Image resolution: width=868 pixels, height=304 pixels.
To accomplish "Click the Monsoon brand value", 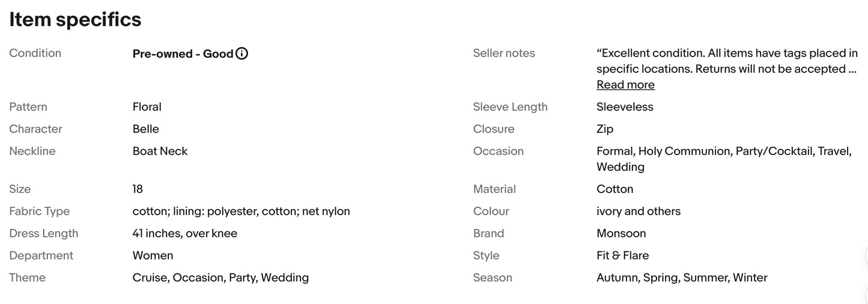I will pyautogui.click(x=621, y=233).
